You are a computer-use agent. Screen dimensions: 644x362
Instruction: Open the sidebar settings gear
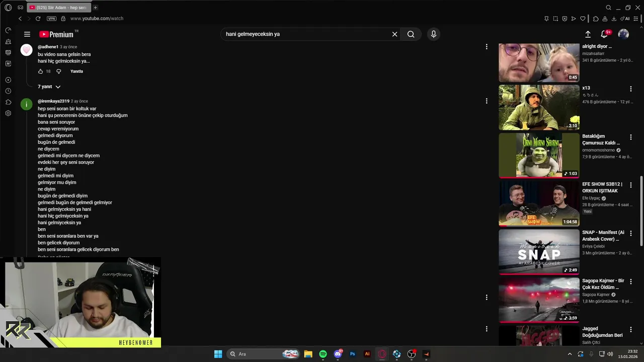click(x=8, y=113)
